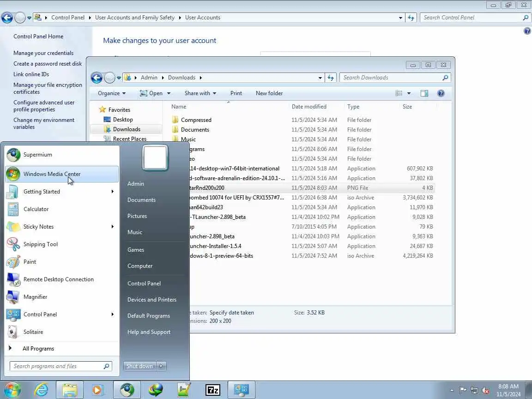
Task: Select Desktop in Favorites
Action: [123, 120]
